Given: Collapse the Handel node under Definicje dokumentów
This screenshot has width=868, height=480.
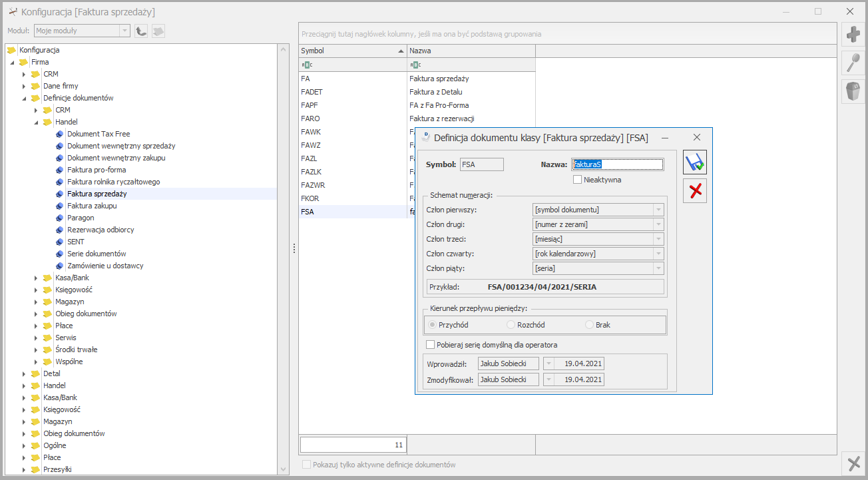Looking at the screenshot, I should 36,122.
